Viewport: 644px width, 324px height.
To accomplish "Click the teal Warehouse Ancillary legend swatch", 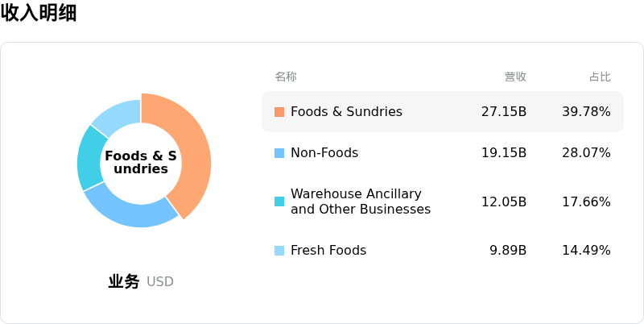I will pos(279,201).
